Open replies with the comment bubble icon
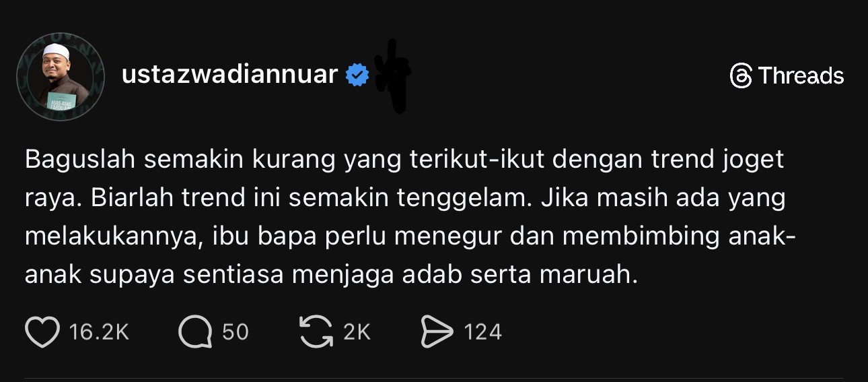Image resolution: width=868 pixels, height=382 pixels. 196,331
